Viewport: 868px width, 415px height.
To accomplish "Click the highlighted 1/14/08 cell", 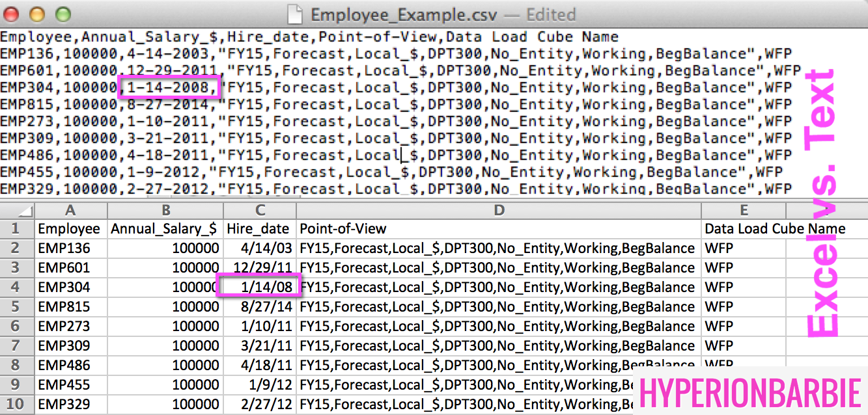I will [x=259, y=286].
